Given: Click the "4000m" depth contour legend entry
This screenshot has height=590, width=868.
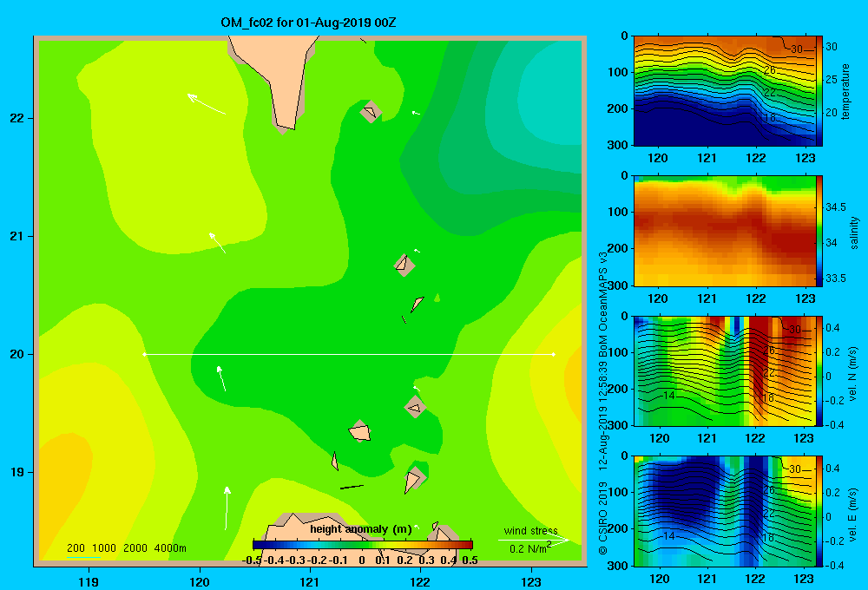Looking at the screenshot, I should [170, 548].
